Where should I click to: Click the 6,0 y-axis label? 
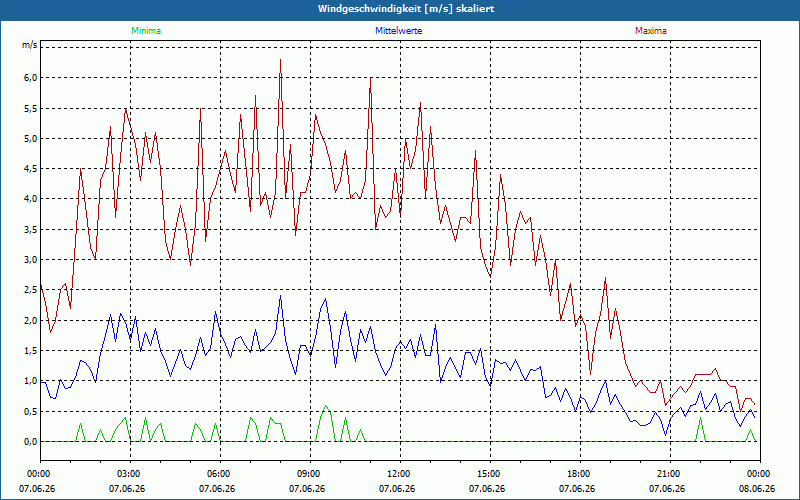click(30, 78)
